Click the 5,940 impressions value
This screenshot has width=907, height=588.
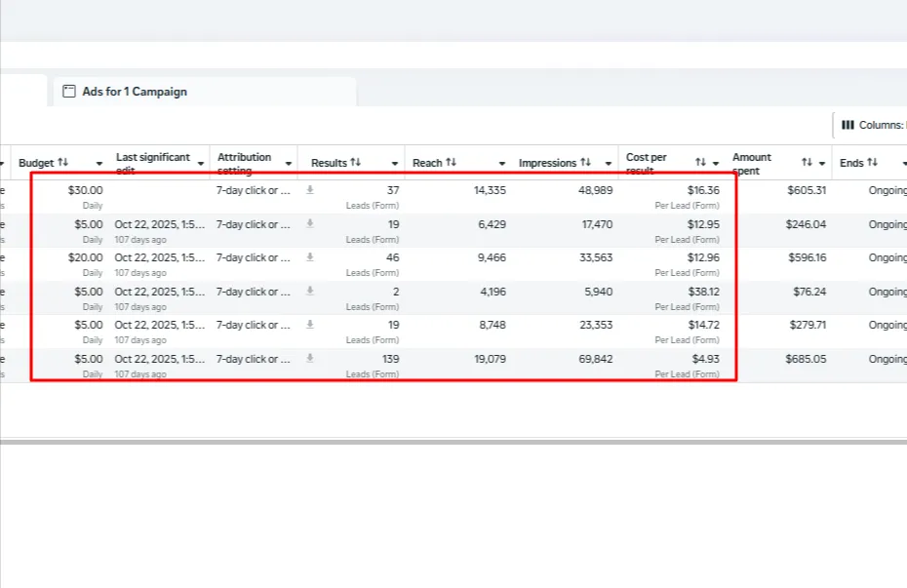click(x=598, y=292)
